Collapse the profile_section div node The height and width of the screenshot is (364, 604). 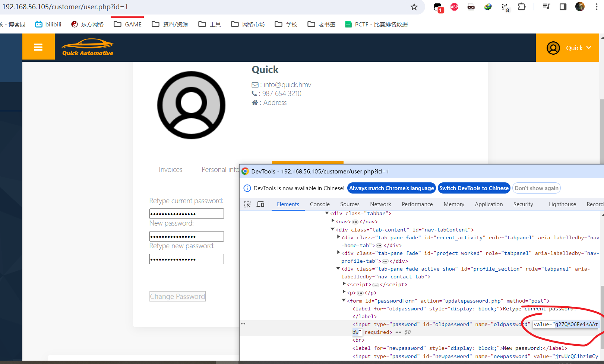click(338, 268)
